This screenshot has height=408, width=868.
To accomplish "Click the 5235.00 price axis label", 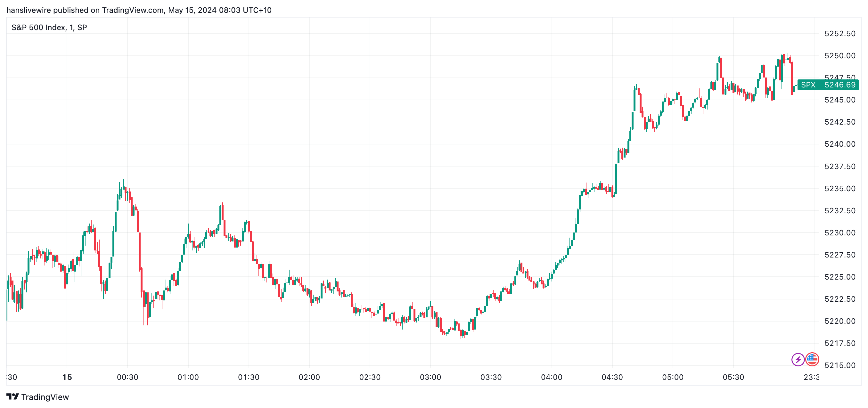I will click(840, 189).
